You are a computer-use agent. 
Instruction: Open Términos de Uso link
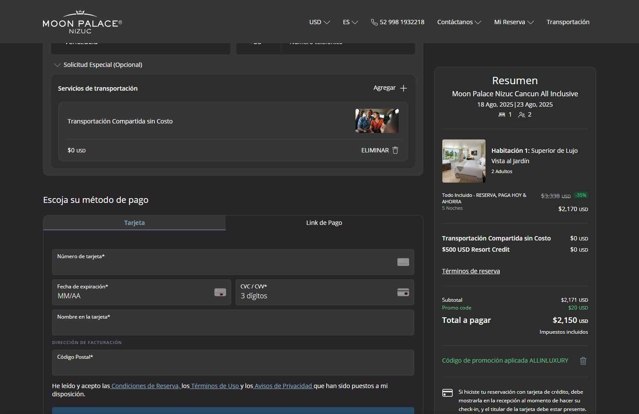tap(215, 386)
